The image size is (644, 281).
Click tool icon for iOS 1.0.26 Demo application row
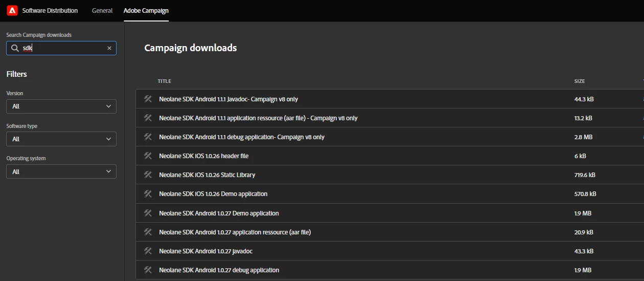click(148, 193)
